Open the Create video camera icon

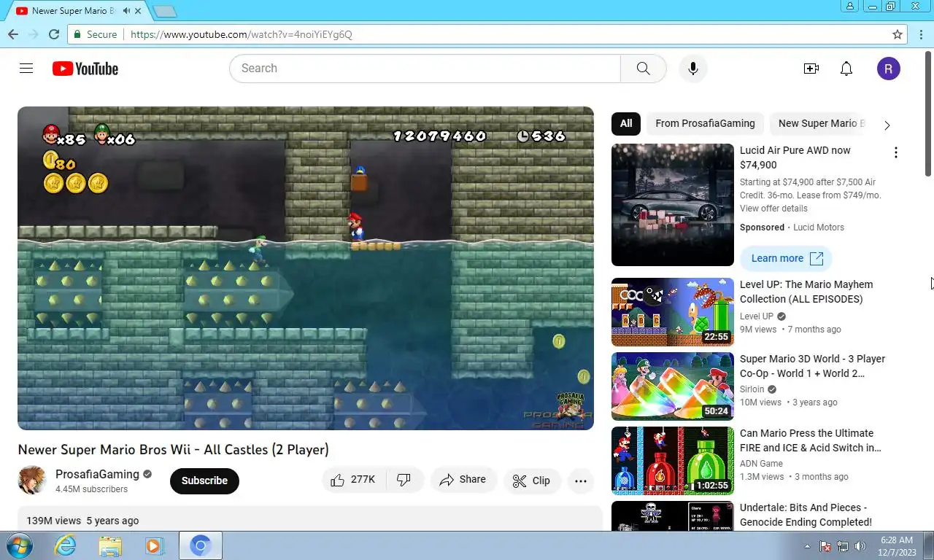811,69
